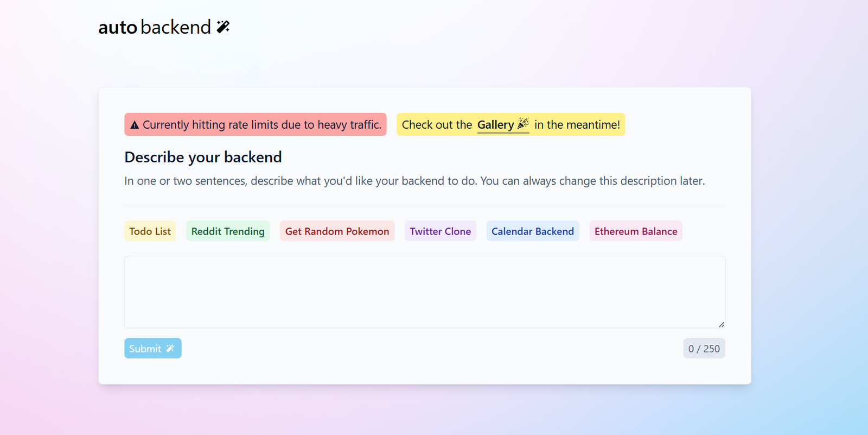Click the party popper icon after Gallery

coord(523,124)
